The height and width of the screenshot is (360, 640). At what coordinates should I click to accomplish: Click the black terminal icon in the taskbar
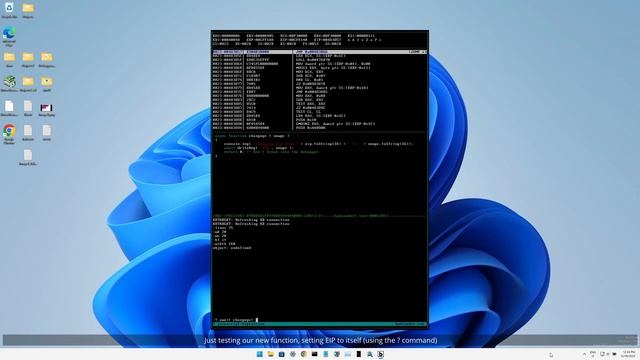click(x=314, y=354)
